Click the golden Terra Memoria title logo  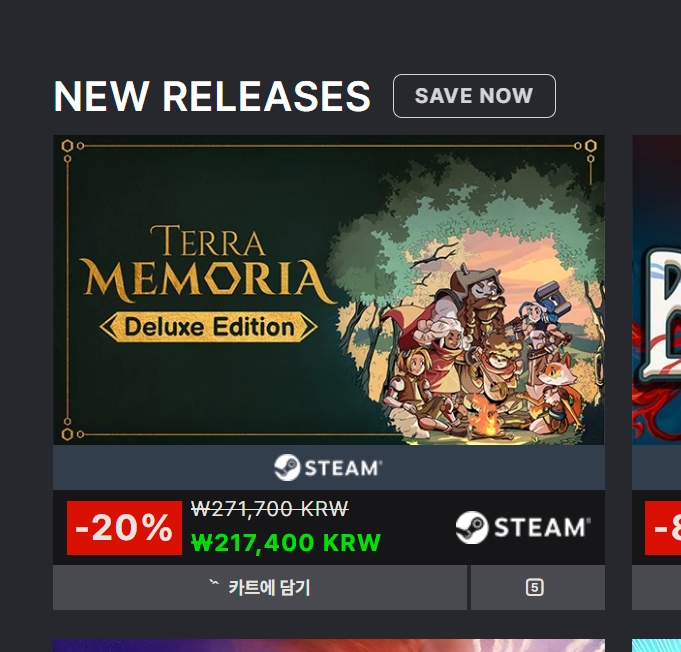208,264
